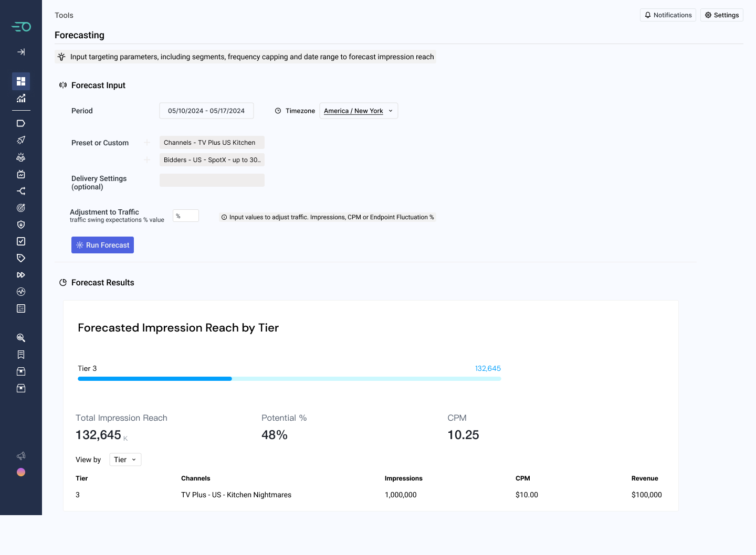This screenshot has height=555, width=756.
Task: Open the handshake deals icon
Action: tap(21, 157)
